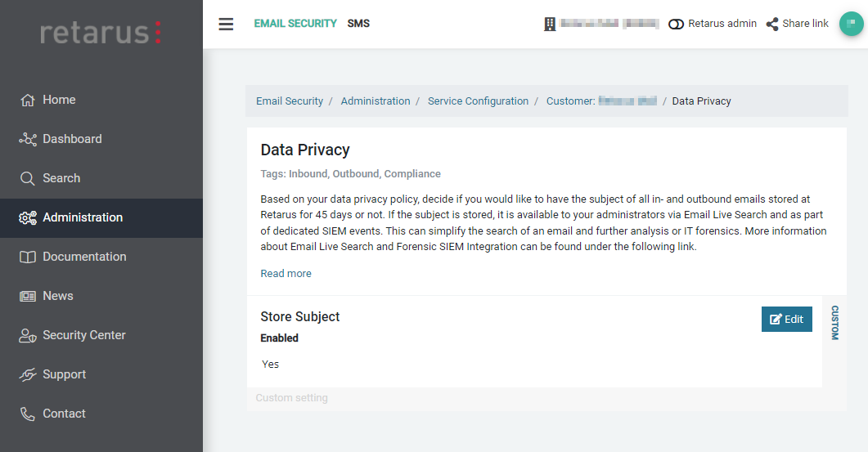The image size is (868, 452).
Task: Click the Share link icon
Action: click(x=772, y=24)
